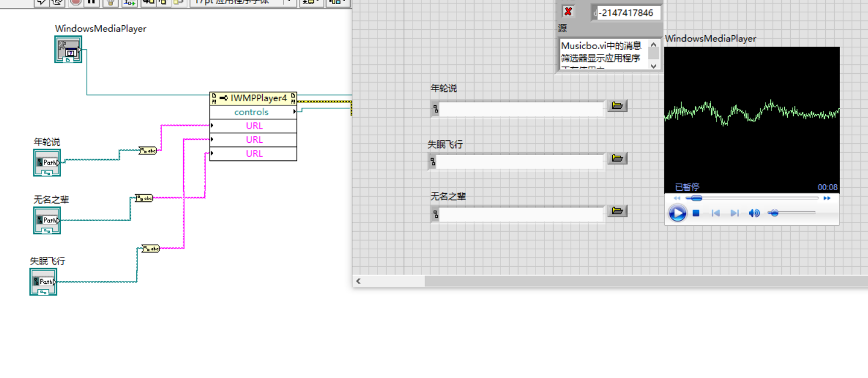This screenshot has height=378, width=868.
Task: Mute the Media Player sound
Action: point(754,213)
